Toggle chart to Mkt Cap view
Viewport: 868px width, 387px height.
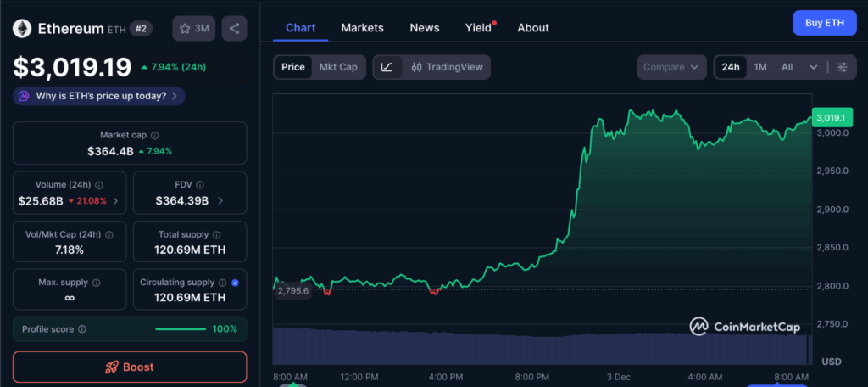[337, 67]
